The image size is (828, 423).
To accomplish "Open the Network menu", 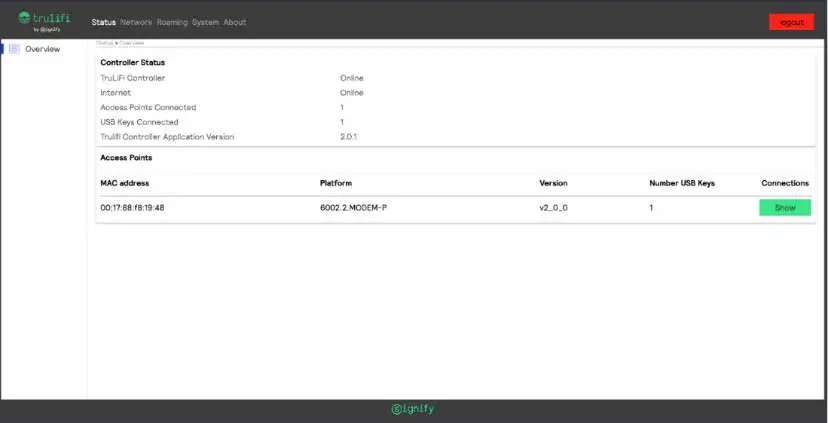I will pos(136,22).
